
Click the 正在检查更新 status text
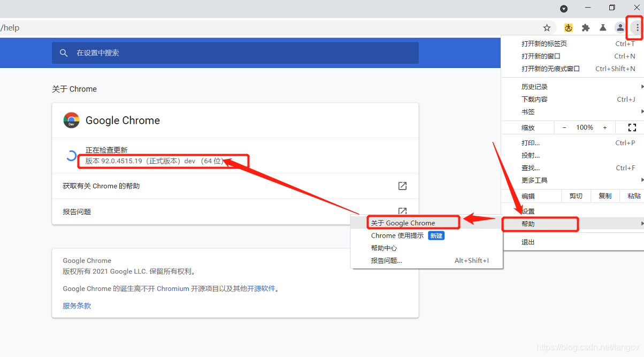[x=106, y=150]
